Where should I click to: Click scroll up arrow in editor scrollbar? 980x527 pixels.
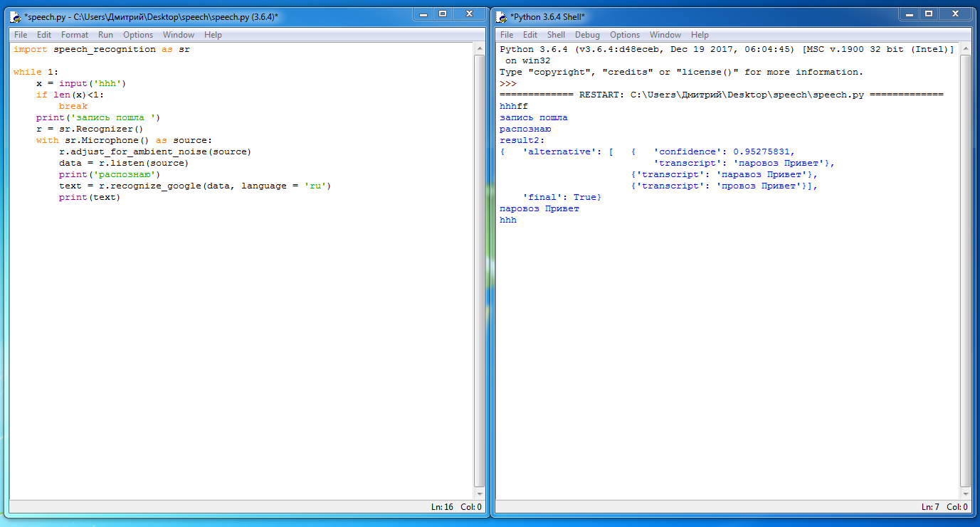[x=480, y=48]
